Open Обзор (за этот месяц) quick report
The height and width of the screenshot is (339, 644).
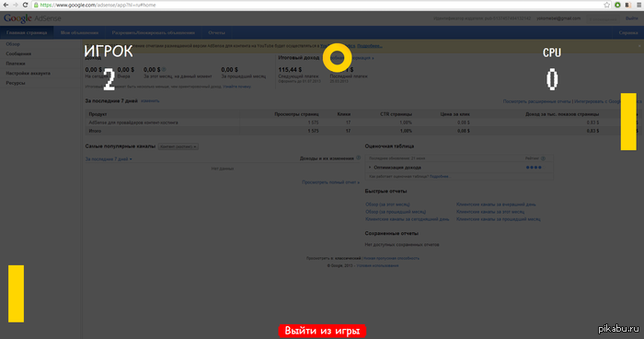[387, 205]
